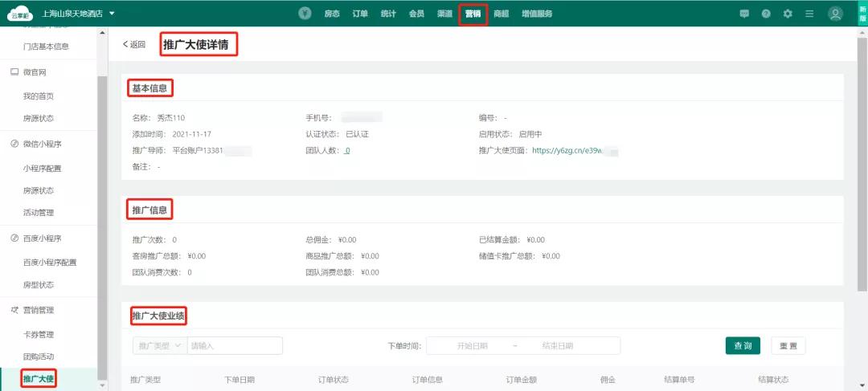Select 团购活动 in sidebar
This screenshot has width=868, height=391.
[x=39, y=356]
